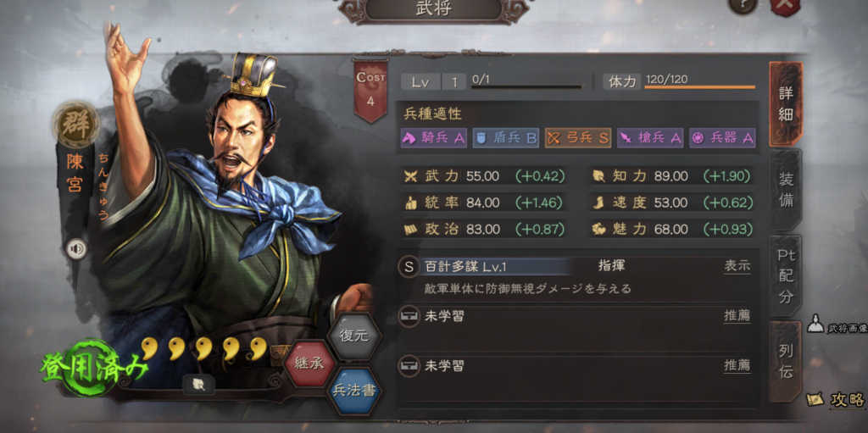This screenshot has height=433, width=868.
Task: Select the 盾兵 B troop aptitude badge
Action: pyautogui.click(x=506, y=138)
